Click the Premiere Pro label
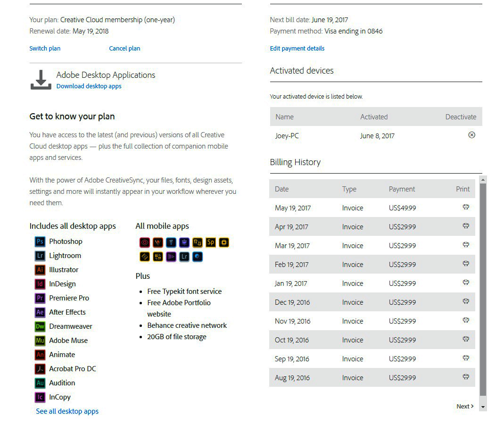 [69, 298]
